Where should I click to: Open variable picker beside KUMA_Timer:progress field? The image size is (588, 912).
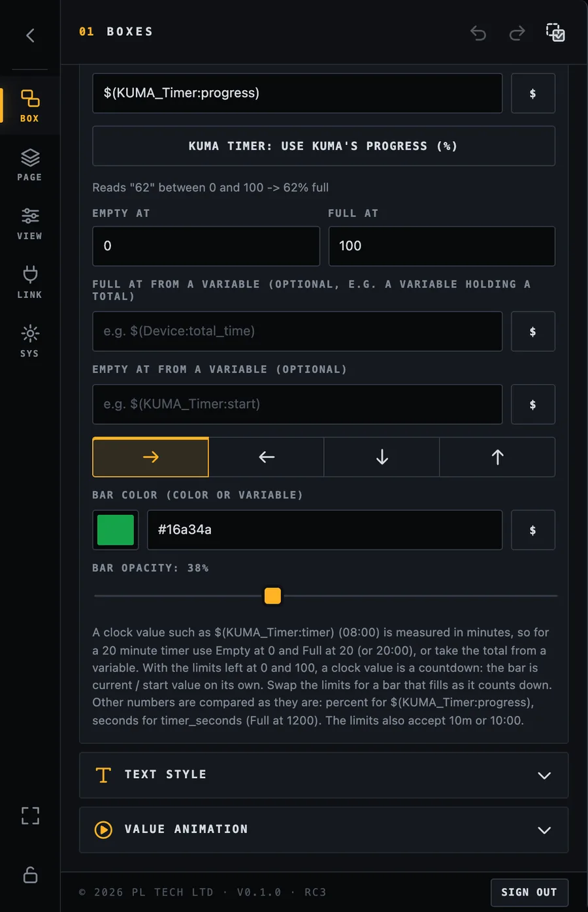[x=533, y=93]
